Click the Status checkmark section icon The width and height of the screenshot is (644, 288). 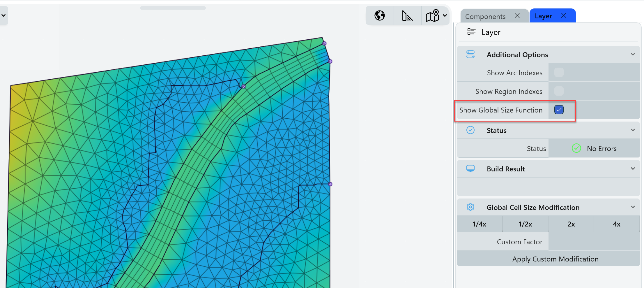click(470, 130)
